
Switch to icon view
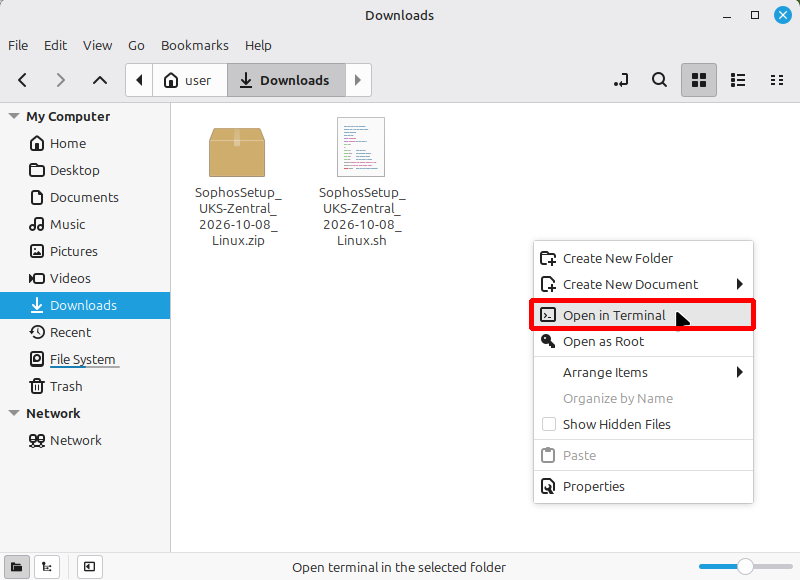pos(698,80)
